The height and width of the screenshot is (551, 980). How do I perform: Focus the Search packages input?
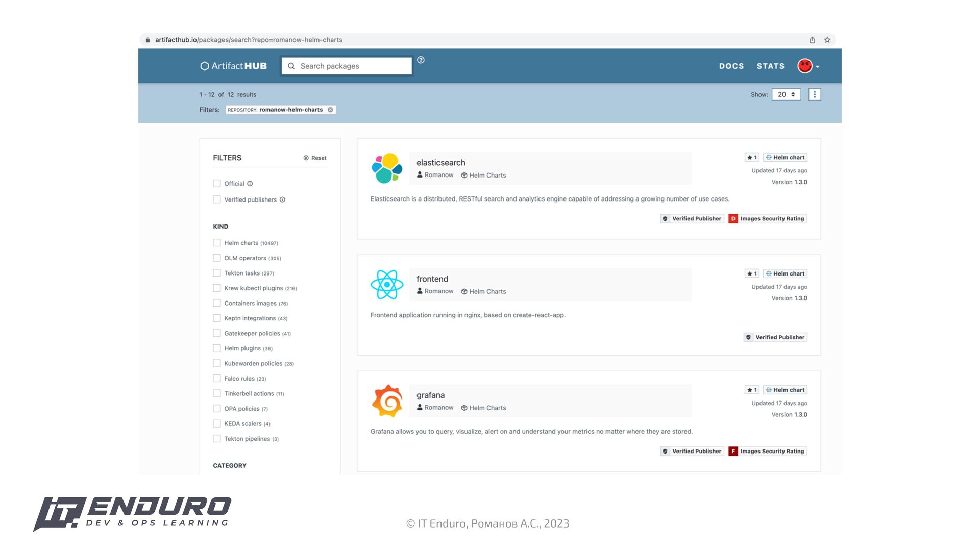pyautogui.click(x=347, y=66)
